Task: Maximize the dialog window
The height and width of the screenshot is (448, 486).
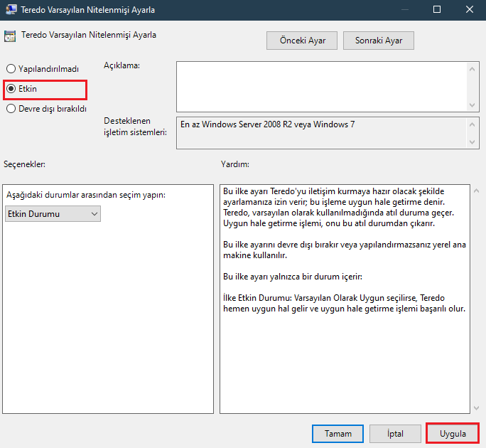Action: pos(437,10)
